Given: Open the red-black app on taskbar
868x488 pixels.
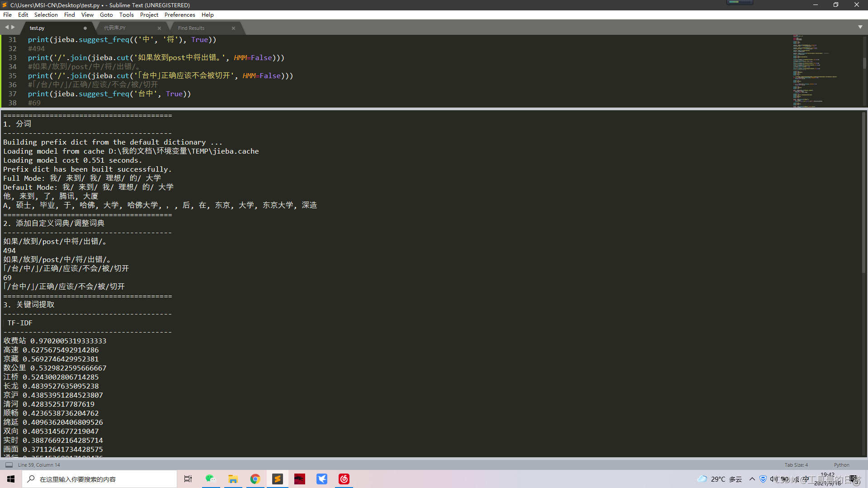Looking at the screenshot, I should tap(299, 479).
